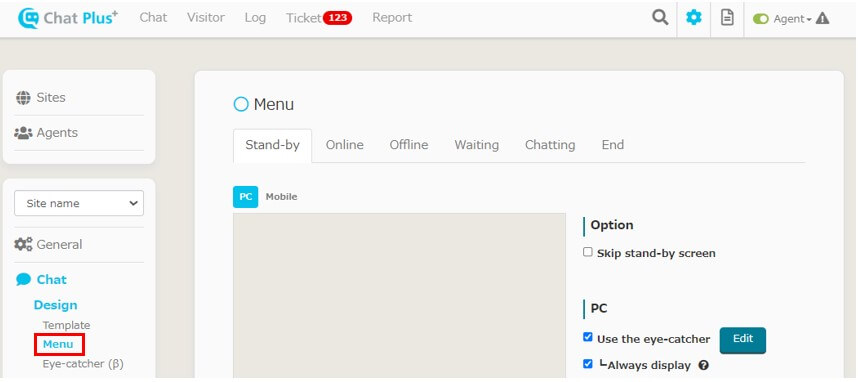Click Edit button for eye-catcher
This screenshot has height=382, width=858.
coord(743,340)
